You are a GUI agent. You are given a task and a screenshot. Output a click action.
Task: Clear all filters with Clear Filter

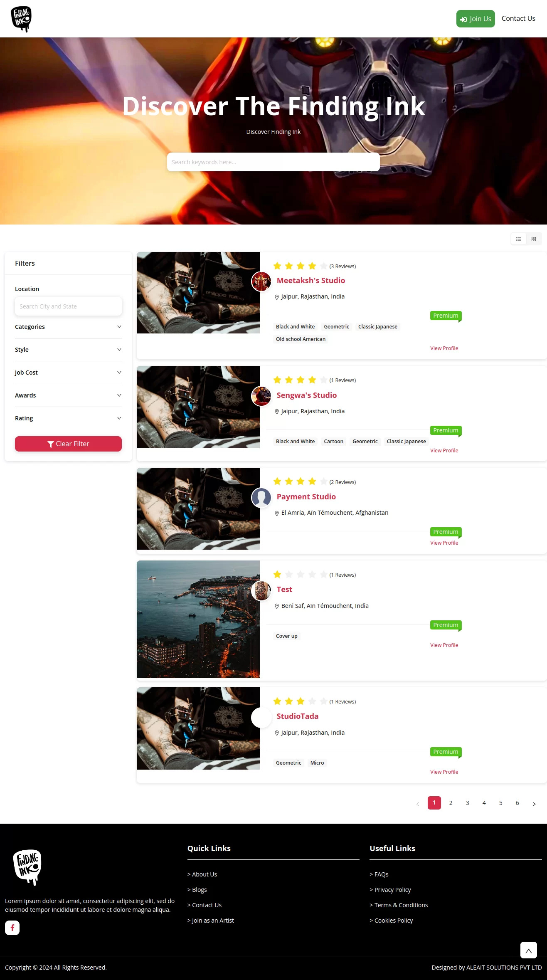tap(68, 444)
